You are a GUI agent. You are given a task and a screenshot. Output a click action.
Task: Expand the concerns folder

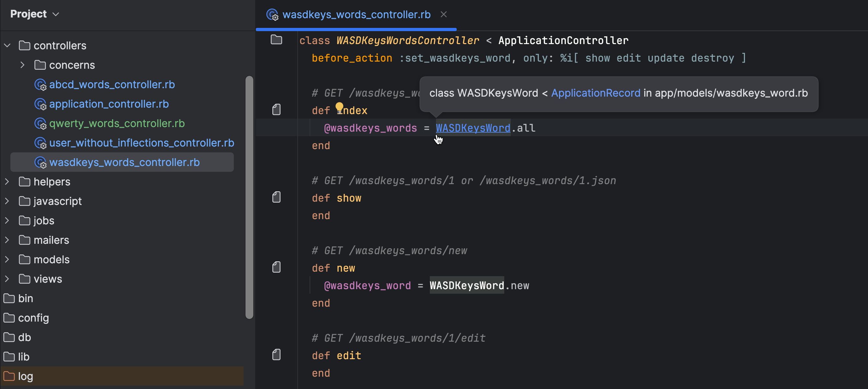pos(22,65)
